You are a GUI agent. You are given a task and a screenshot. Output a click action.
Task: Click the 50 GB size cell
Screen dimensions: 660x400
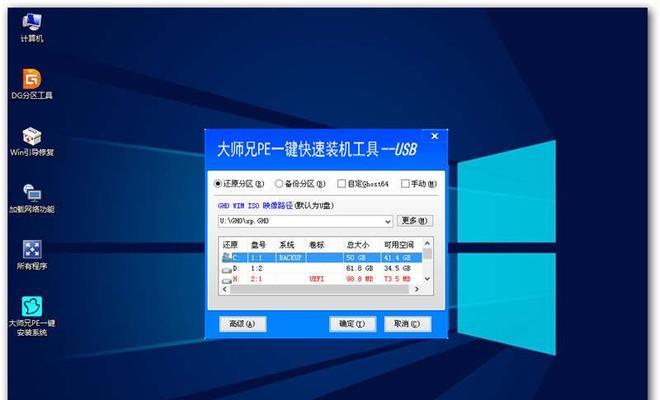click(x=356, y=257)
